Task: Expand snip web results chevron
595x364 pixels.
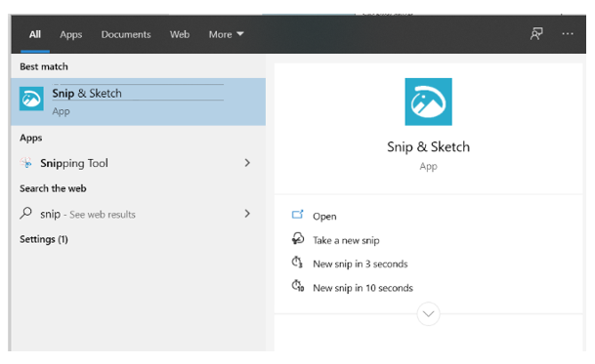Action: [247, 214]
